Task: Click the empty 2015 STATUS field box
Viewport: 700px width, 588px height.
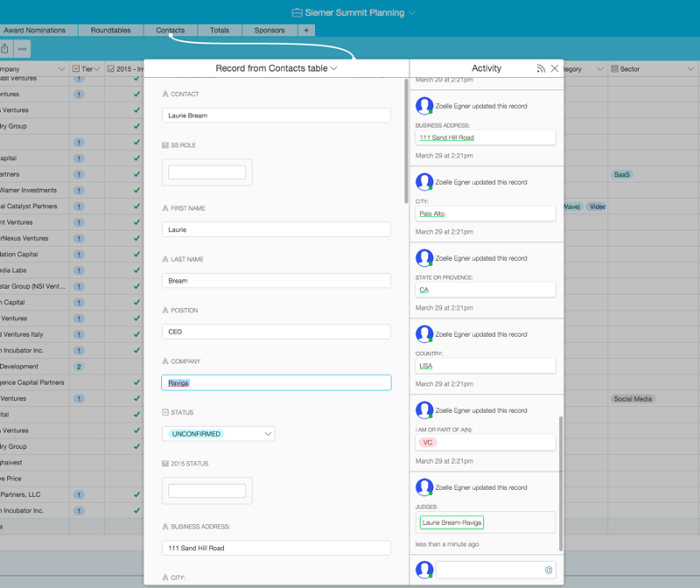Action: coord(206,491)
